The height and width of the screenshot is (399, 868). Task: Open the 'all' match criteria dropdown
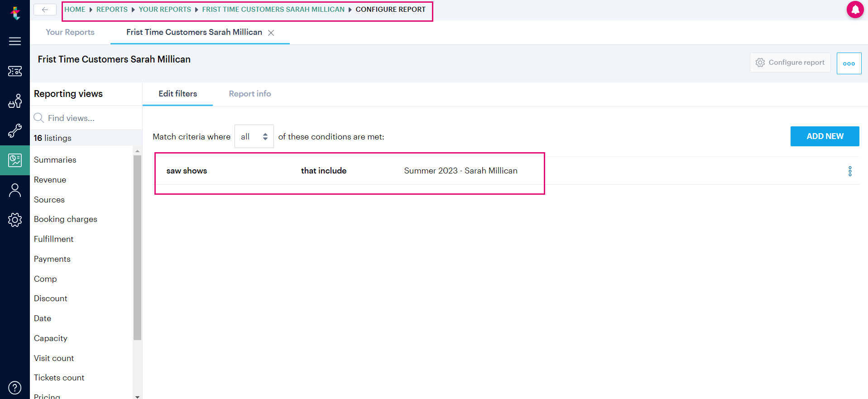click(254, 136)
